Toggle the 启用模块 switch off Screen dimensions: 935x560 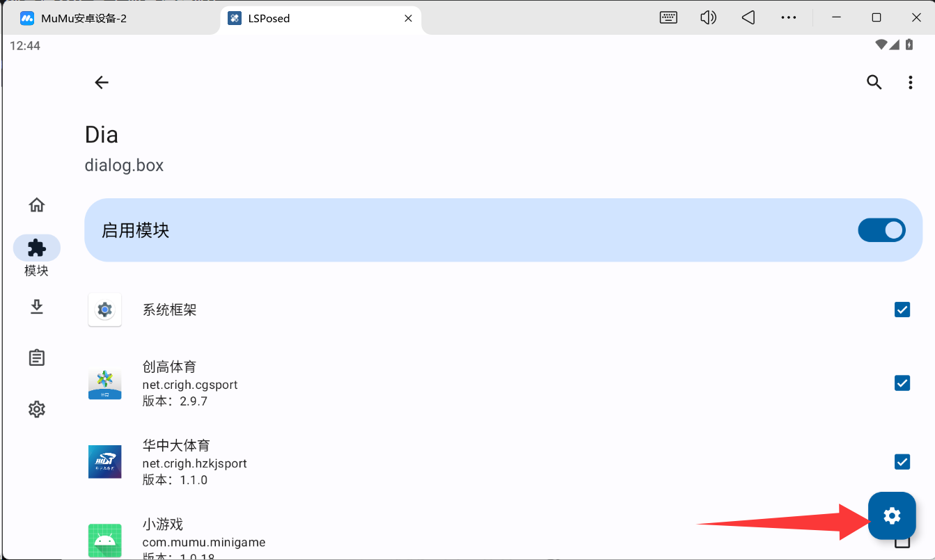(881, 230)
